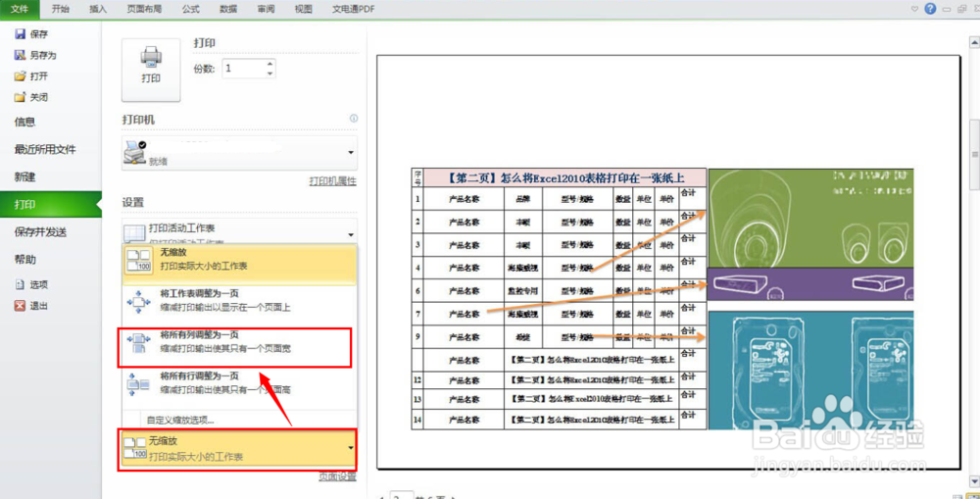Switch to the 开始 ribbon tab
This screenshot has height=499, width=980.
[x=61, y=9]
